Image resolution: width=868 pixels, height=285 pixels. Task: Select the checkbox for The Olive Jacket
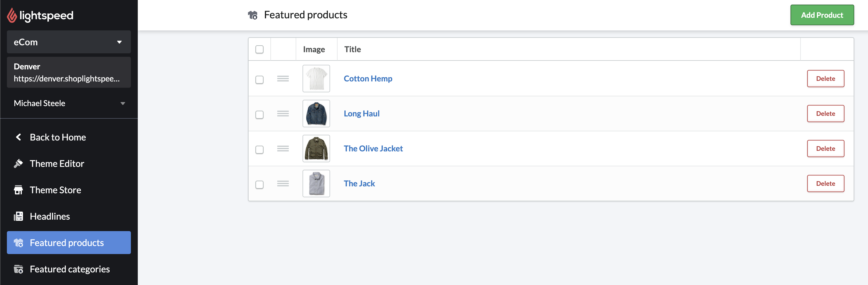coord(259,150)
